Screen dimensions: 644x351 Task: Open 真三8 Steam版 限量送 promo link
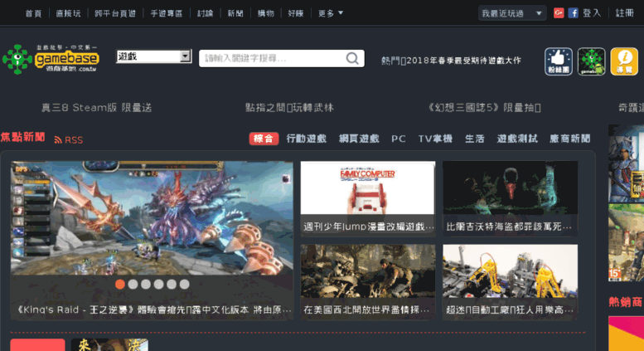(97, 108)
